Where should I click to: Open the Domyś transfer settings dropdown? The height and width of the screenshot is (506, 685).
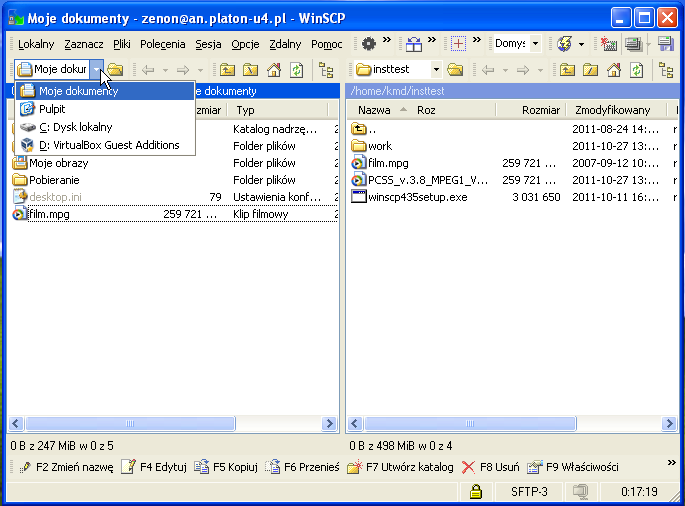pyautogui.click(x=535, y=44)
